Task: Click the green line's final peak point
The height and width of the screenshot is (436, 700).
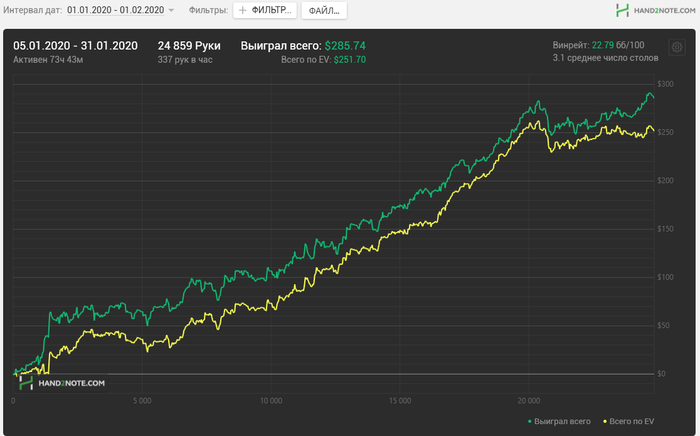Action: point(650,93)
